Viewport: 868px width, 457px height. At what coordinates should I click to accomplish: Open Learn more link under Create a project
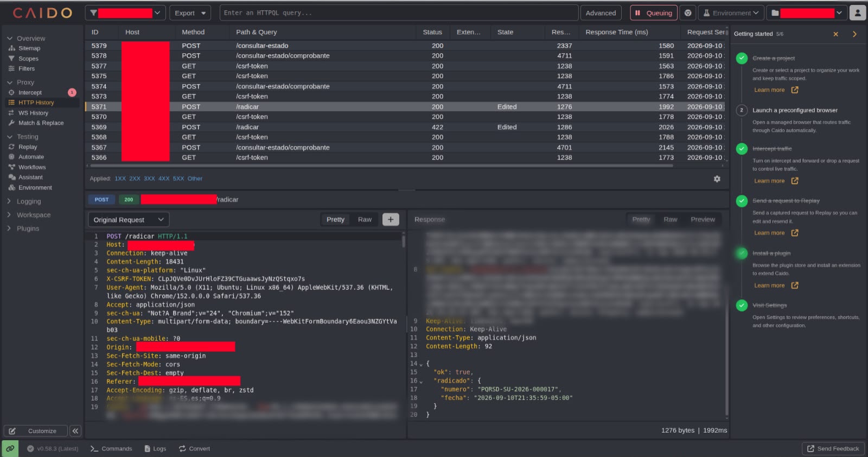click(776, 90)
